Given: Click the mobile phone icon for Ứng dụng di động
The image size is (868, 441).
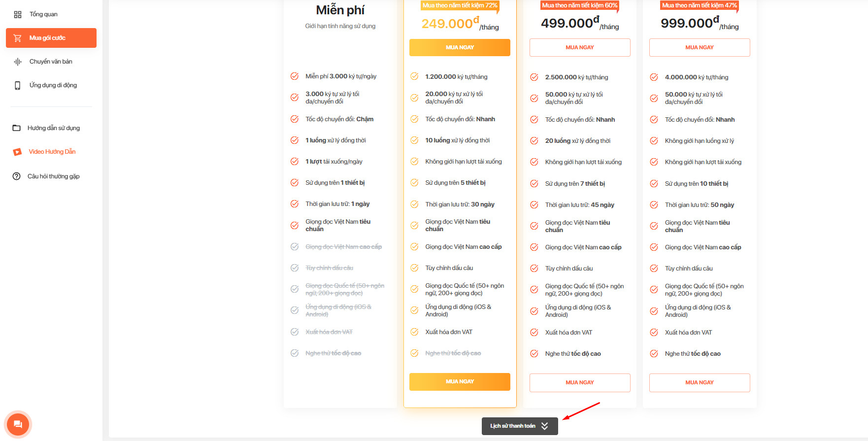Looking at the screenshot, I should tap(18, 85).
